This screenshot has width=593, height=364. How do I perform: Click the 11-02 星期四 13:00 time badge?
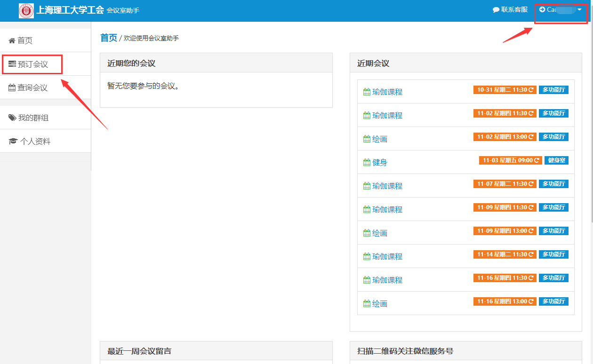pos(505,137)
